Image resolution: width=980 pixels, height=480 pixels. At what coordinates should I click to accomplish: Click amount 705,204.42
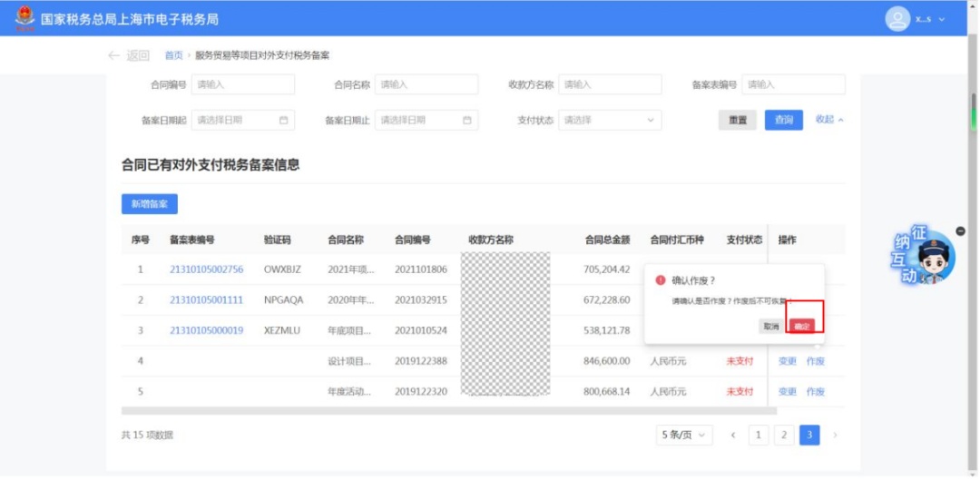click(x=606, y=269)
